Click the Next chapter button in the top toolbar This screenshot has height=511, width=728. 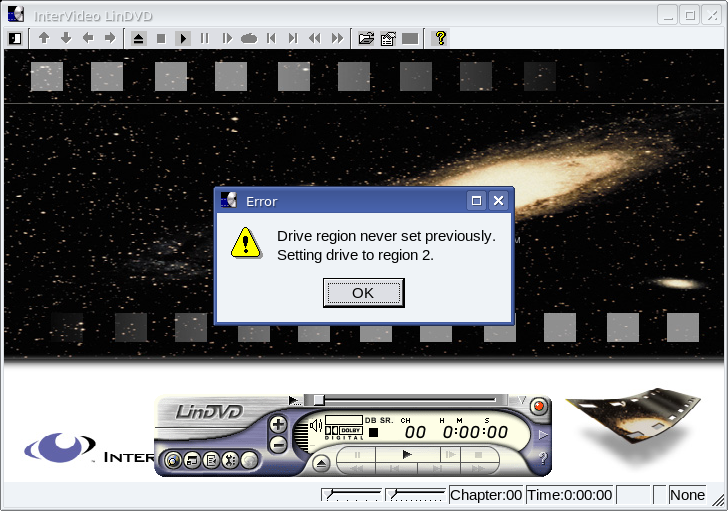tap(293, 38)
